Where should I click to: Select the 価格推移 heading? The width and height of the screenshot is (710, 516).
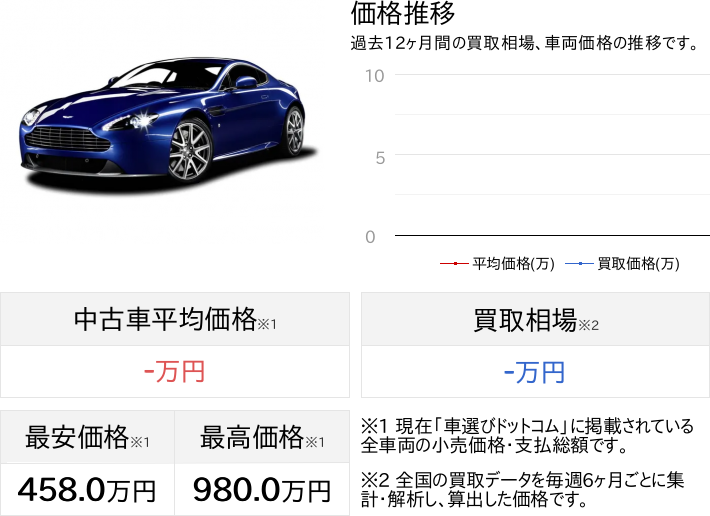coord(403,13)
